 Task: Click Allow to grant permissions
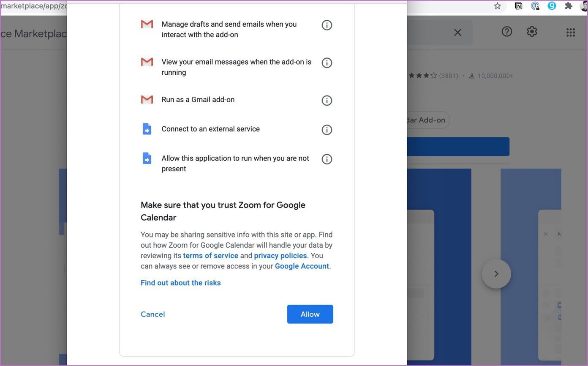click(x=310, y=314)
